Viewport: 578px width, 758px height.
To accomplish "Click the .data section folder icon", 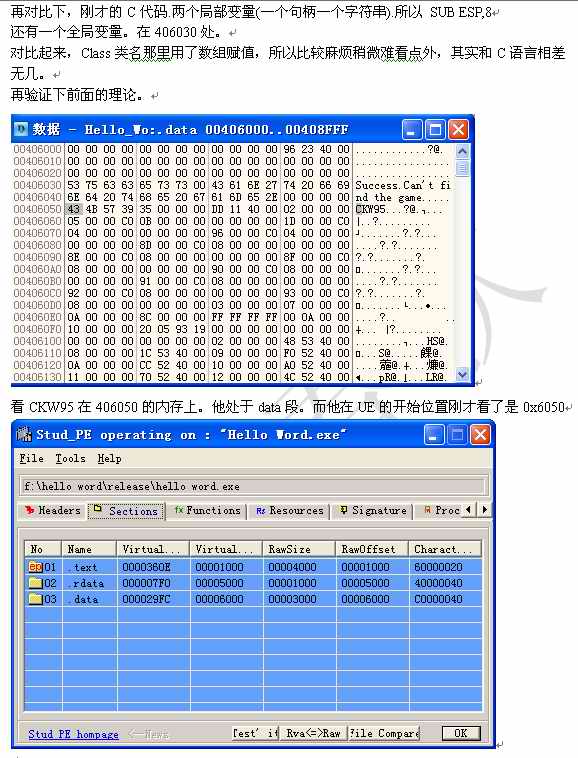I will 36,599.
